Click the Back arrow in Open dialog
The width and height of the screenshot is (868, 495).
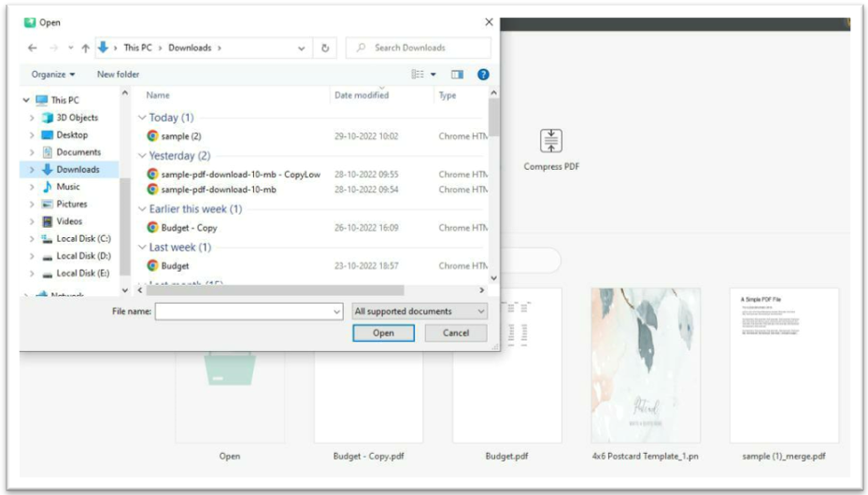33,49
